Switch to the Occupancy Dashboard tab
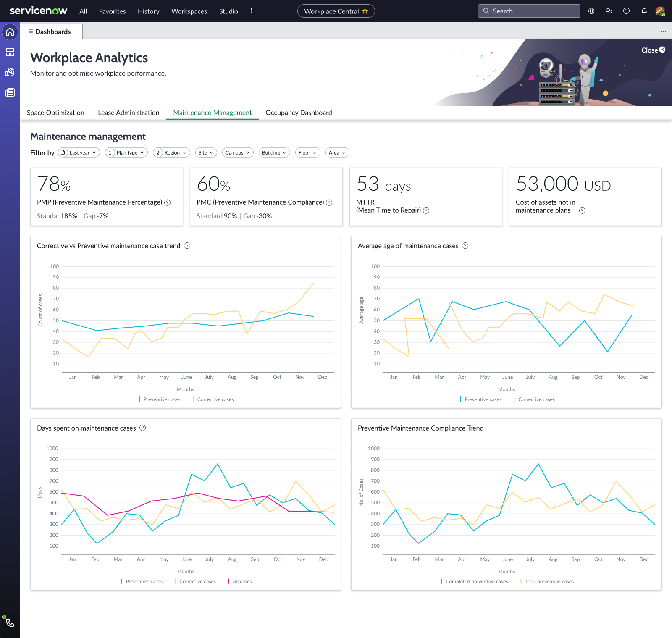Image resolution: width=672 pixels, height=638 pixels. (x=299, y=113)
